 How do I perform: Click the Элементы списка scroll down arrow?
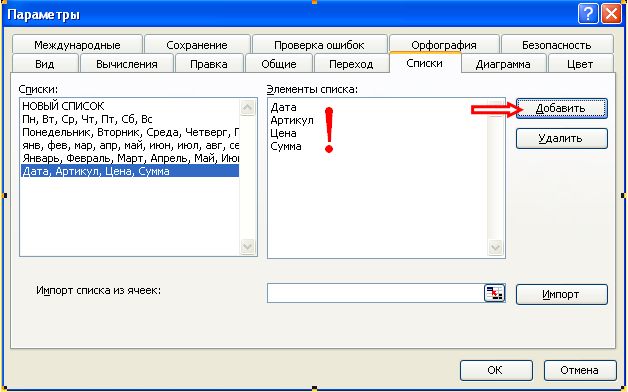pyautogui.click(x=495, y=248)
